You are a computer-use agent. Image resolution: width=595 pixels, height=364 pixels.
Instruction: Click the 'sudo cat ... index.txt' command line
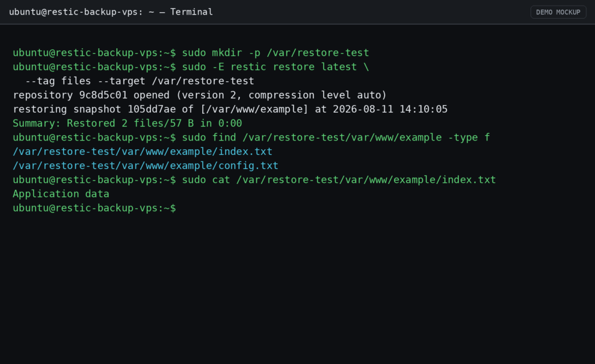255,180
